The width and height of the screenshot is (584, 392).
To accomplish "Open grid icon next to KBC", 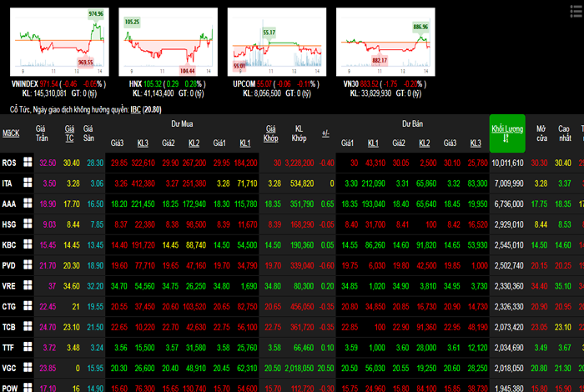I will click(x=28, y=244).
